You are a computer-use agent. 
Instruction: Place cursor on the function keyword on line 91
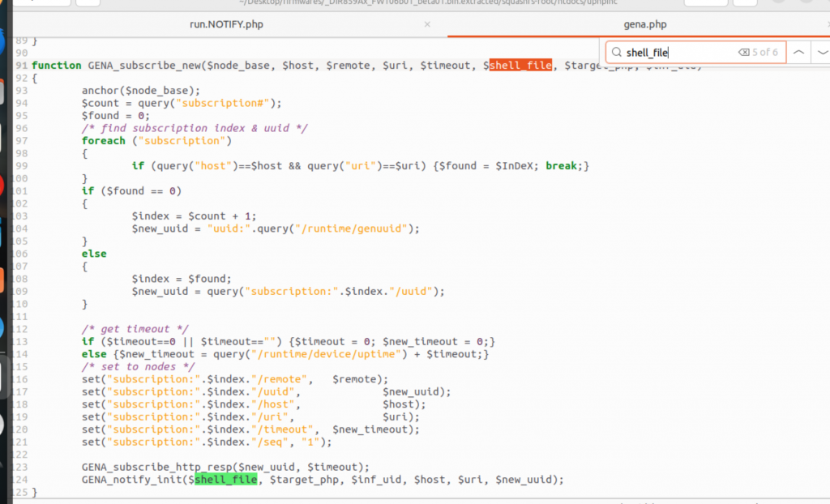click(x=57, y=66)
